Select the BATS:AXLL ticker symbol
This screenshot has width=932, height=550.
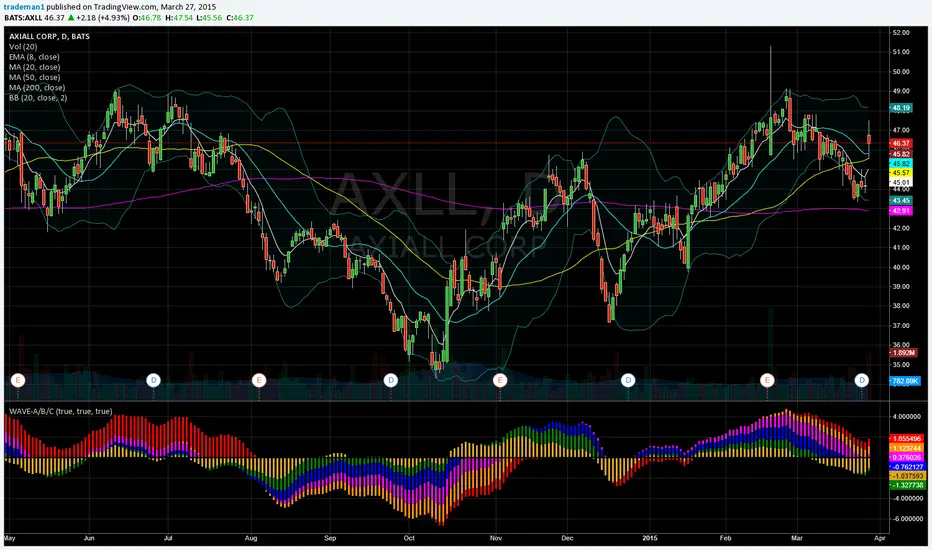[23, 18]
